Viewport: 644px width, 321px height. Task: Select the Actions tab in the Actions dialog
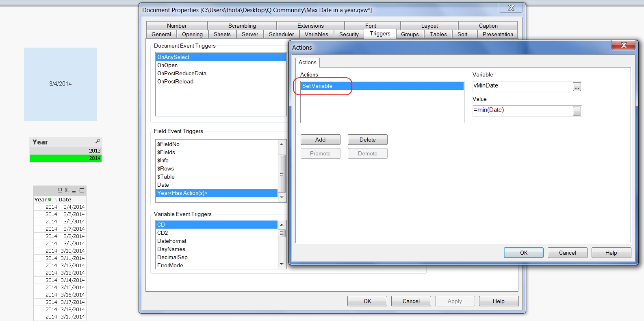pyautogui.click(x=308, y=62)
